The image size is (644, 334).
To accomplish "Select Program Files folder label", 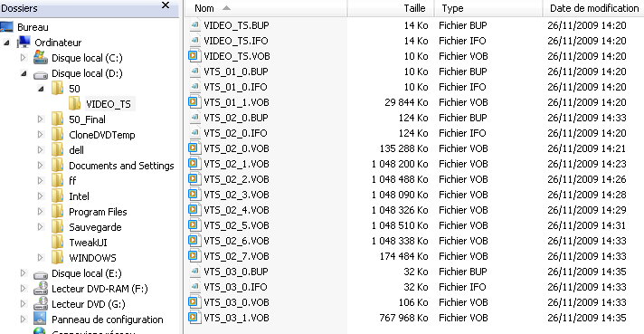I will tap(98, 212).
